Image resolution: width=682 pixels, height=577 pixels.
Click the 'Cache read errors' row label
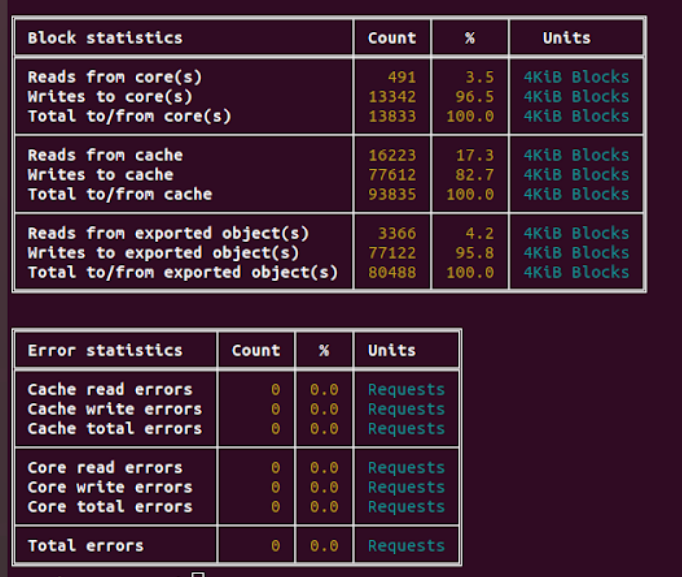point(110,390)
